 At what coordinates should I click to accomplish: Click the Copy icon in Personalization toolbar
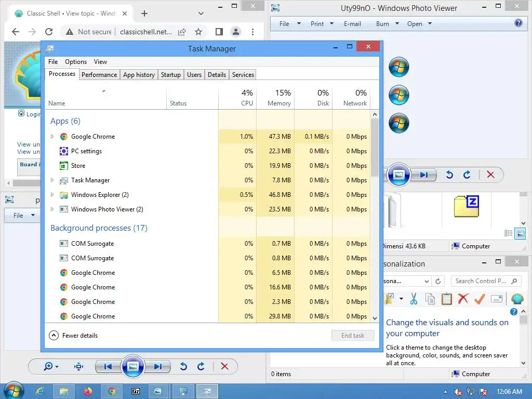click(430, 299)
